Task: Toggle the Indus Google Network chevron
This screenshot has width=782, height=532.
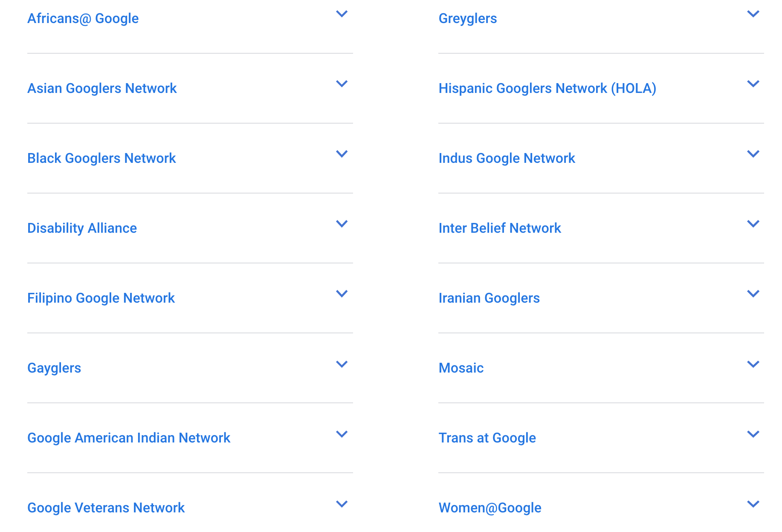Action: click(753, 154)
